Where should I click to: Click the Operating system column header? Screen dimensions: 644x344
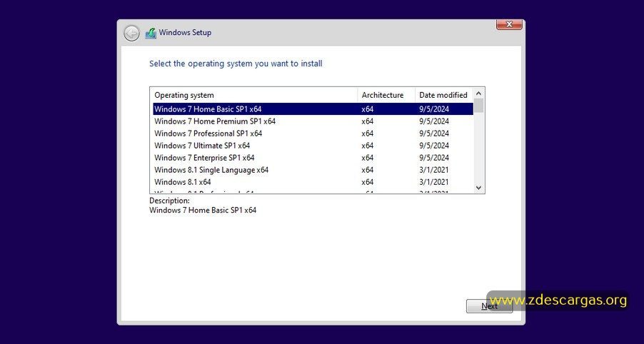[254, 95]
